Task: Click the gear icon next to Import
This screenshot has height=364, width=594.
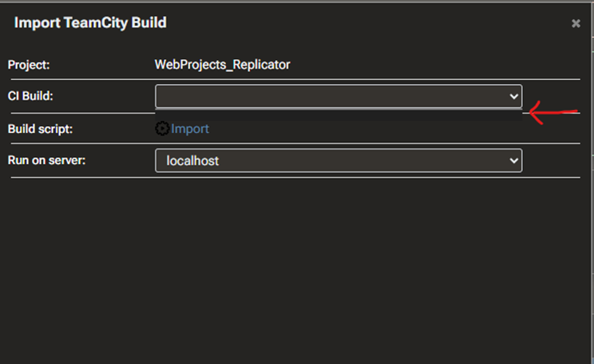Action: click(x=162, y=129)
